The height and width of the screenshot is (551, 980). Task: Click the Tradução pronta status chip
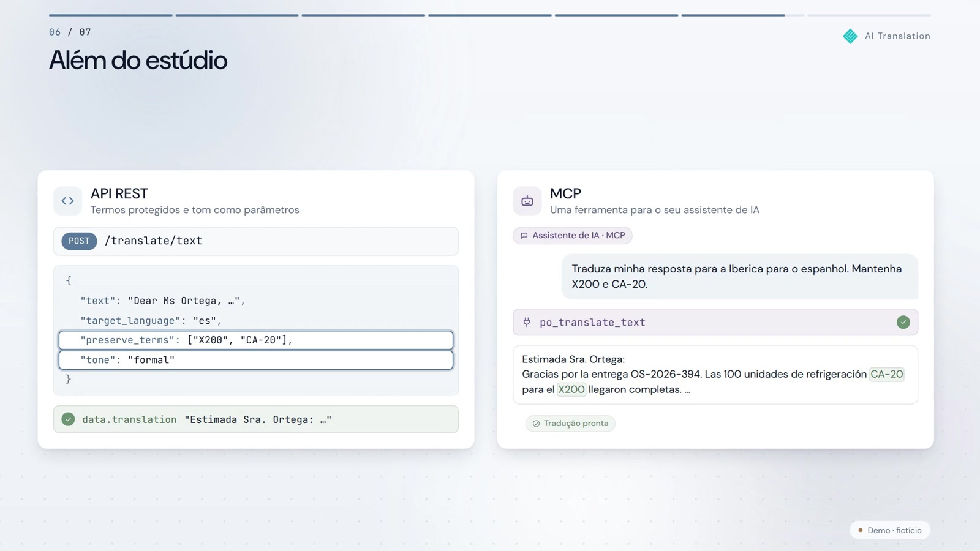pyautogui.click(x=570, y=424)
